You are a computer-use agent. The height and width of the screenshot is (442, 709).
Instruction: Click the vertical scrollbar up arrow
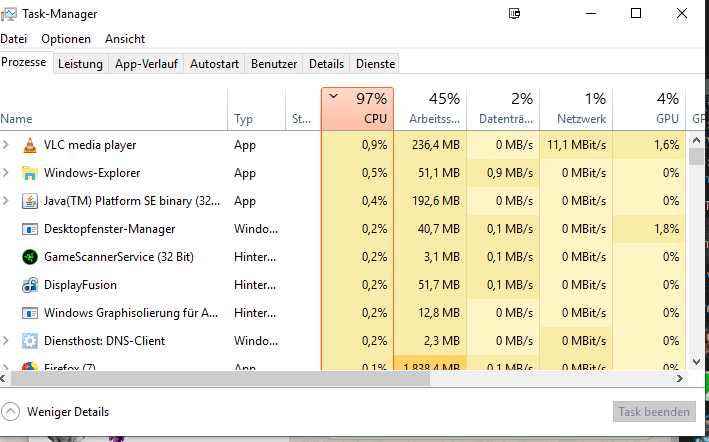tap(696, 140)
